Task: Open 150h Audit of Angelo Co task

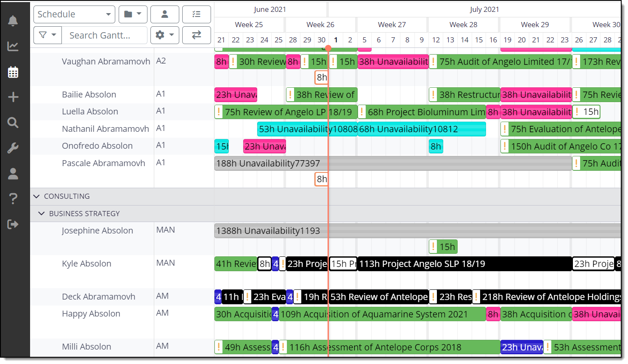Action: click(x=561, y=147)
